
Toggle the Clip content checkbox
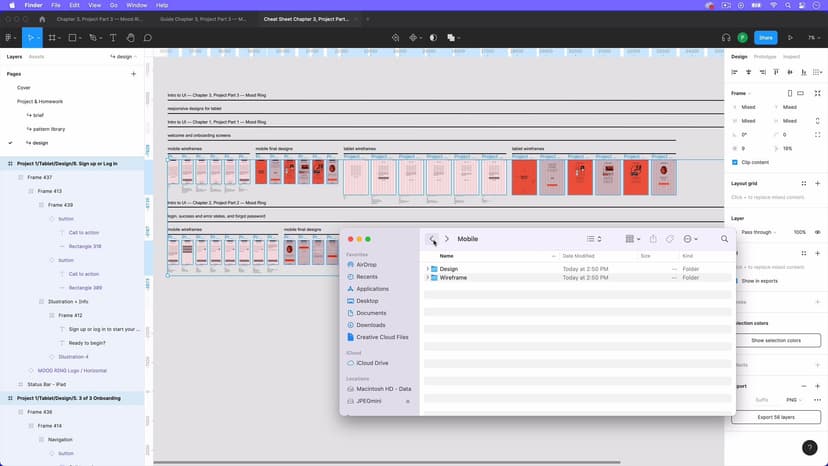tap(735, 162)
